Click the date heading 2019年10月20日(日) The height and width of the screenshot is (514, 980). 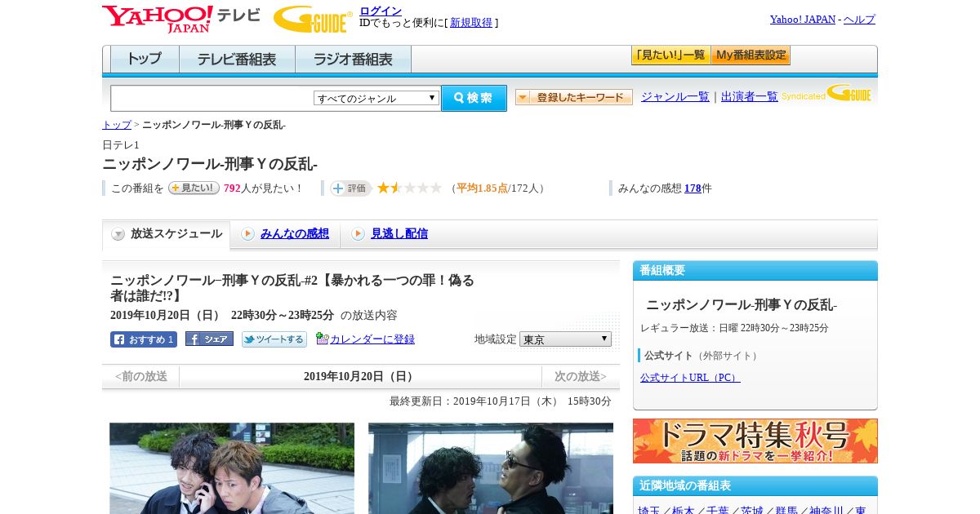tap(360, 377)
